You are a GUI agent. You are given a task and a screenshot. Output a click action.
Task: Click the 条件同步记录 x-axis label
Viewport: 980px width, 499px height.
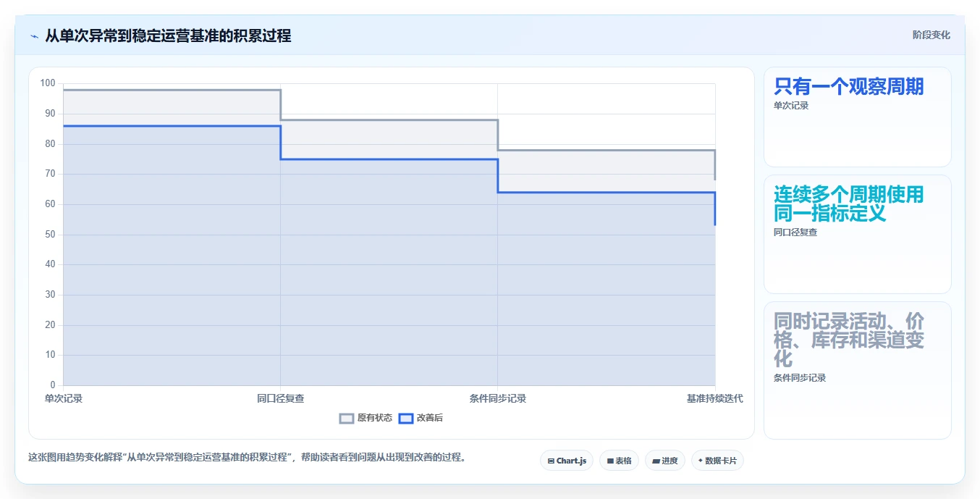(498, 398)
